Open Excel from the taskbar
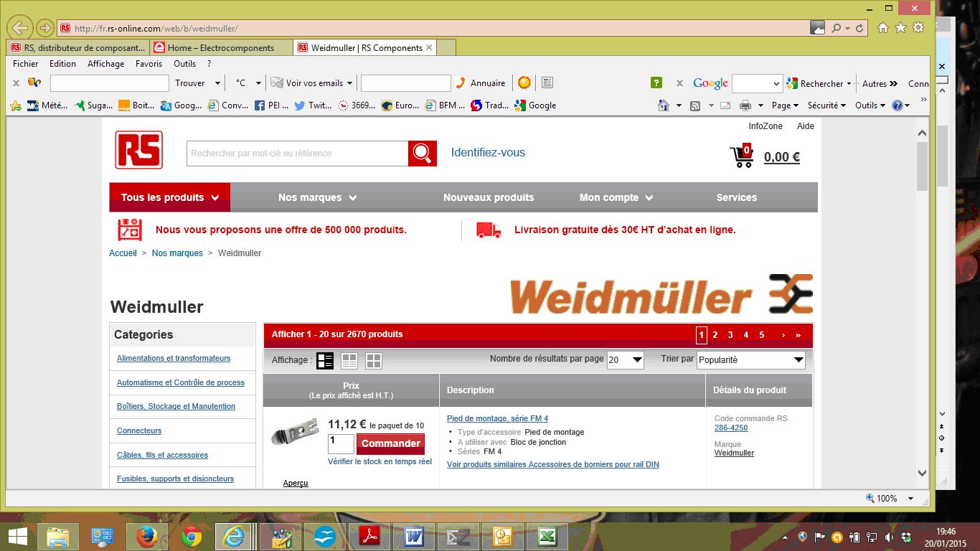The width and height of the screenshot is (980, 551). [x=548, y=536]
